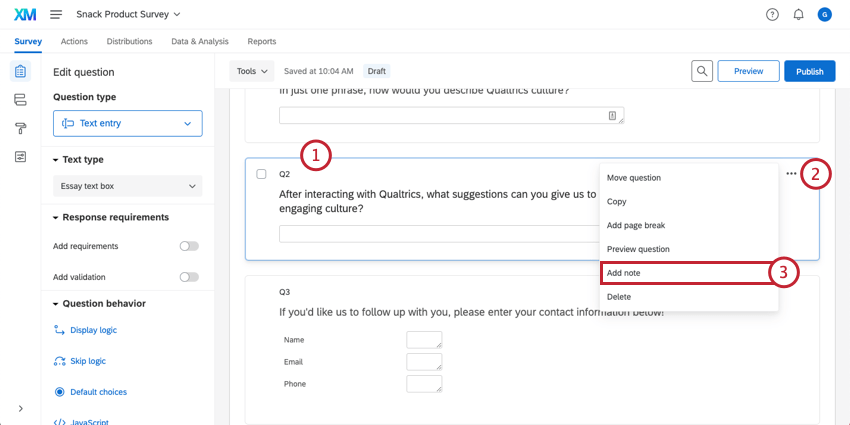Open the Essay text box dropdown
Viewport: 850px width, 425px height.
127,186
